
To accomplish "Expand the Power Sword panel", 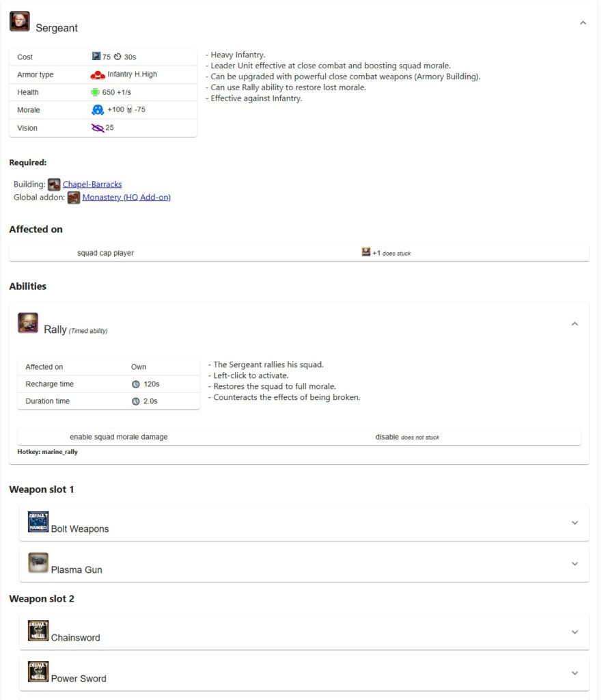I will pyautogui.click(x=574, y=673).
